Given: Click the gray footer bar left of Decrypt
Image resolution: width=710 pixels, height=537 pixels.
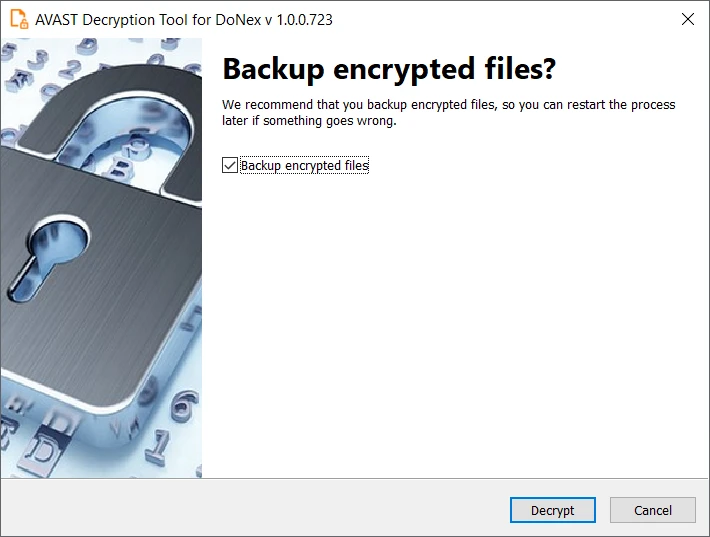Looking at the screenshot, I should (254, 508).
